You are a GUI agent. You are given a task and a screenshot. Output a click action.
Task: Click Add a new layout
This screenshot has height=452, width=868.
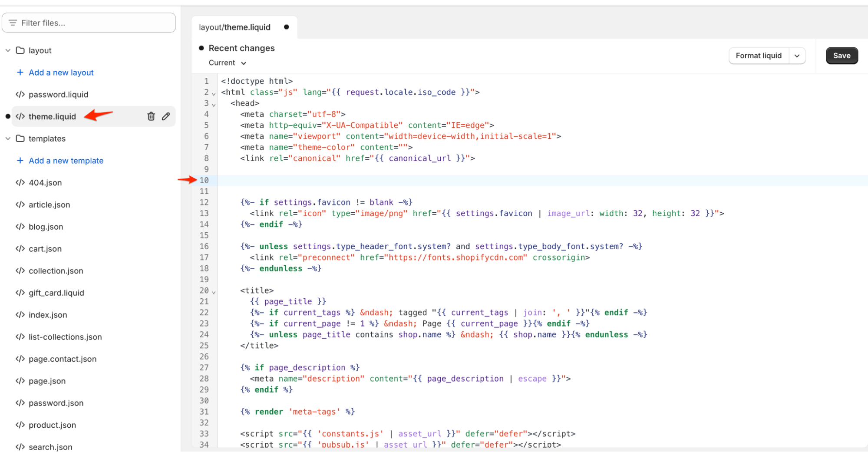click(x=61, y=72)
